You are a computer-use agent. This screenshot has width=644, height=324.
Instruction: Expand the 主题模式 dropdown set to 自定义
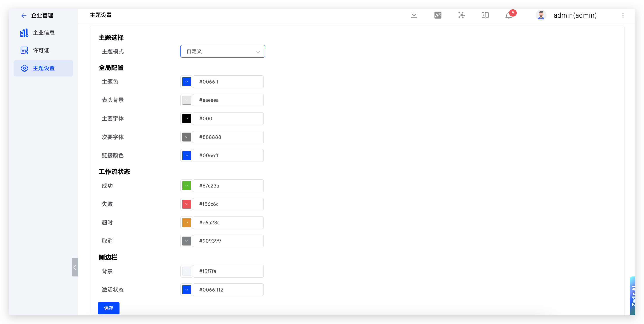[222, 51]
